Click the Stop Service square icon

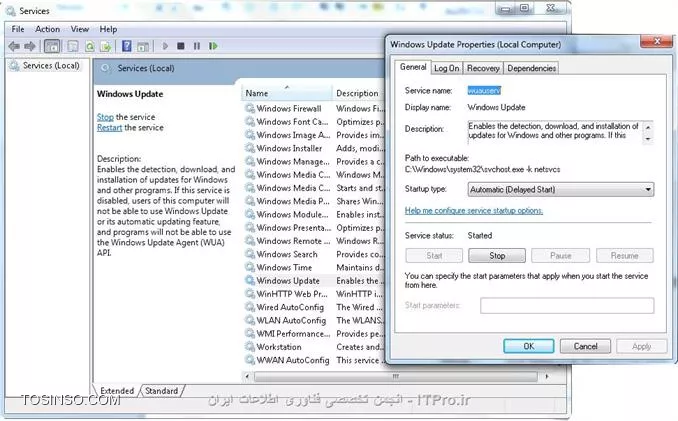[181, 46]
